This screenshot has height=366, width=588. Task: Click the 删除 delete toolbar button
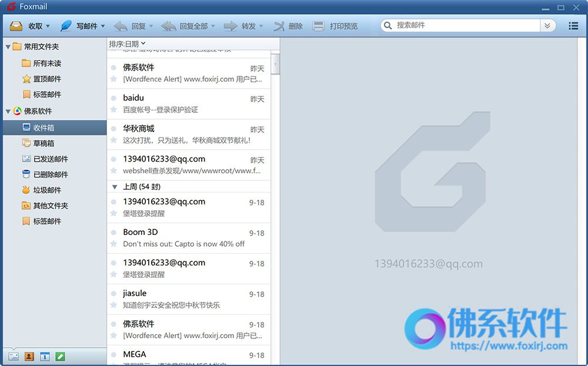(288, 26)
